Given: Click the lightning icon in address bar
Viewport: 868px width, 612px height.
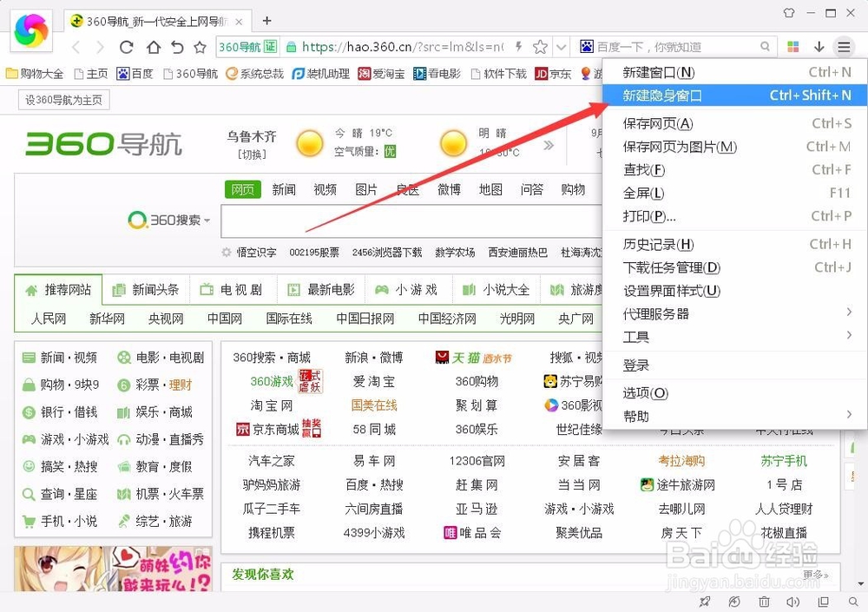Looking at the screenshot, I should pyautogui.click(x=518, y=46).
